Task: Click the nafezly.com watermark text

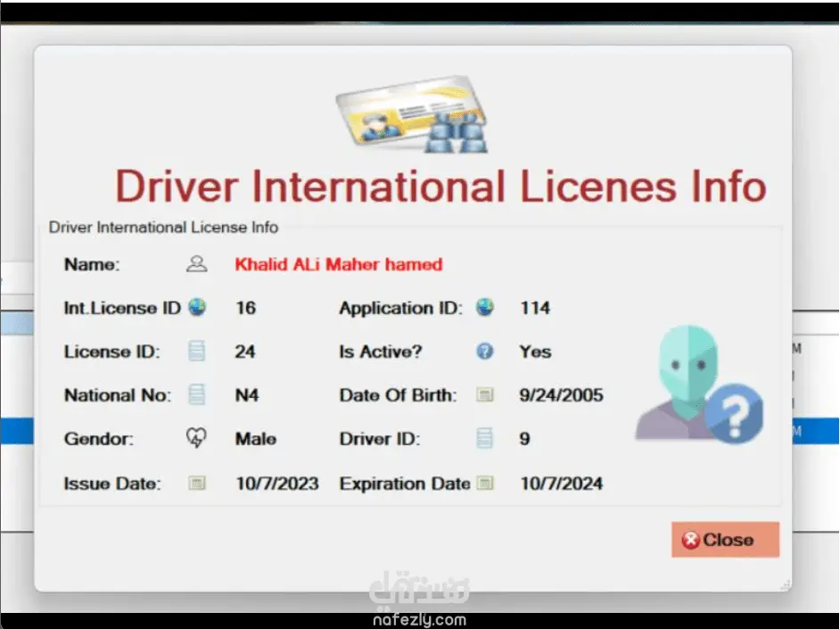Action: click(419, 618)
